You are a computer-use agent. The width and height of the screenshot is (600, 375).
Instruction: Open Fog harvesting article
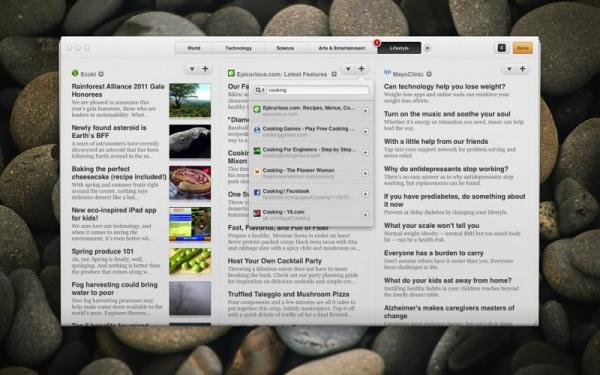pyautogui.click(x=114, y=289)
